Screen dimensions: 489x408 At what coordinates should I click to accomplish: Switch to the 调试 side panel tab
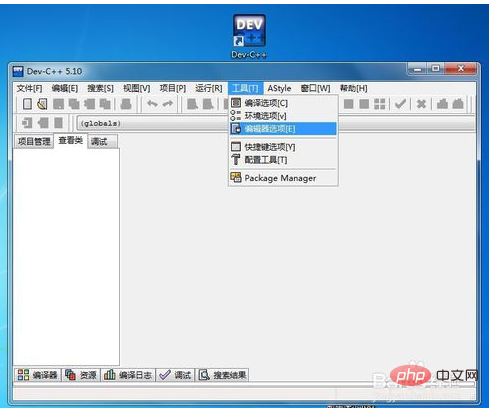coord(99,142)
